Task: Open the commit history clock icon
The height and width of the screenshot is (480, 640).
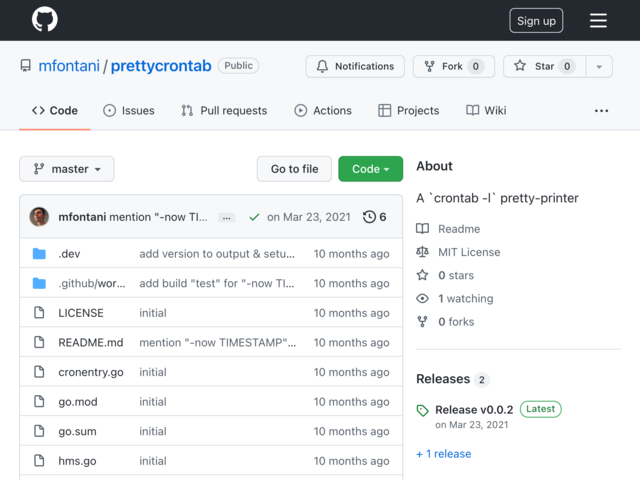Action: [369, 217]
